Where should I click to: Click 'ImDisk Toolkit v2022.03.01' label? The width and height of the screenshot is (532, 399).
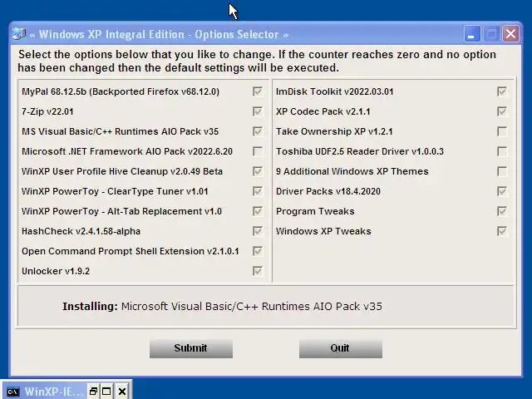click(334, 91)
